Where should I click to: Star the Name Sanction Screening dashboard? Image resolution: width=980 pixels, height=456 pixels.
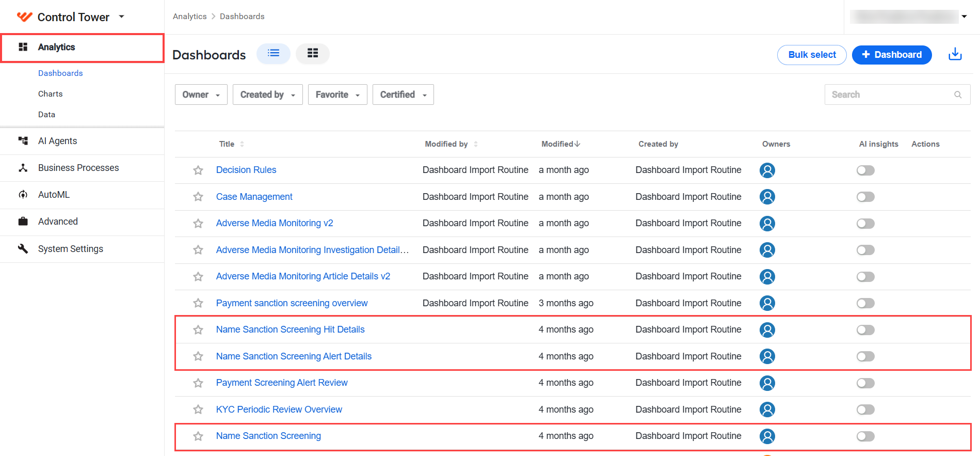(198, 436)
